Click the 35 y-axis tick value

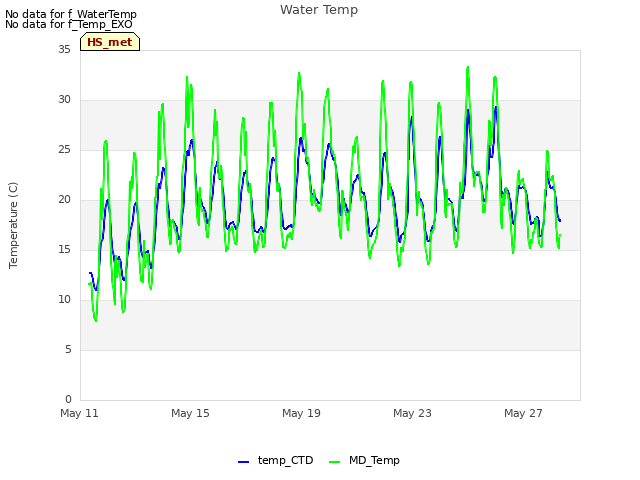(64, 49)
